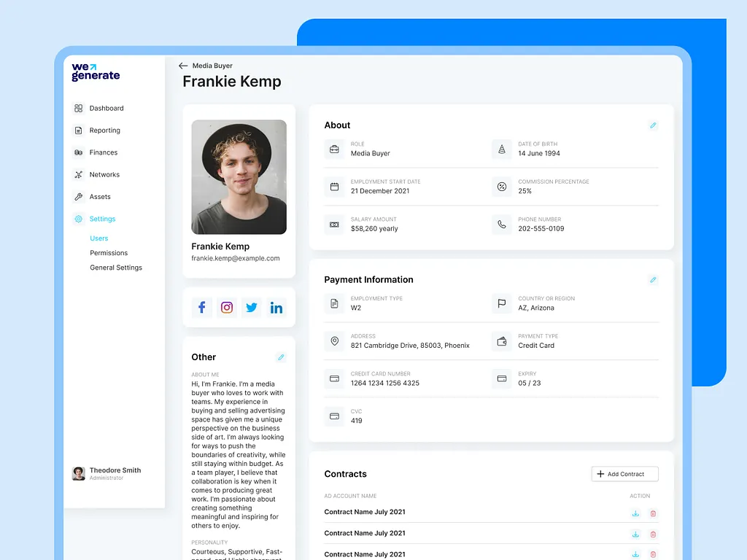Click the back arrow beside Media Buyer
747x560 pixels.
coord(183,66)
